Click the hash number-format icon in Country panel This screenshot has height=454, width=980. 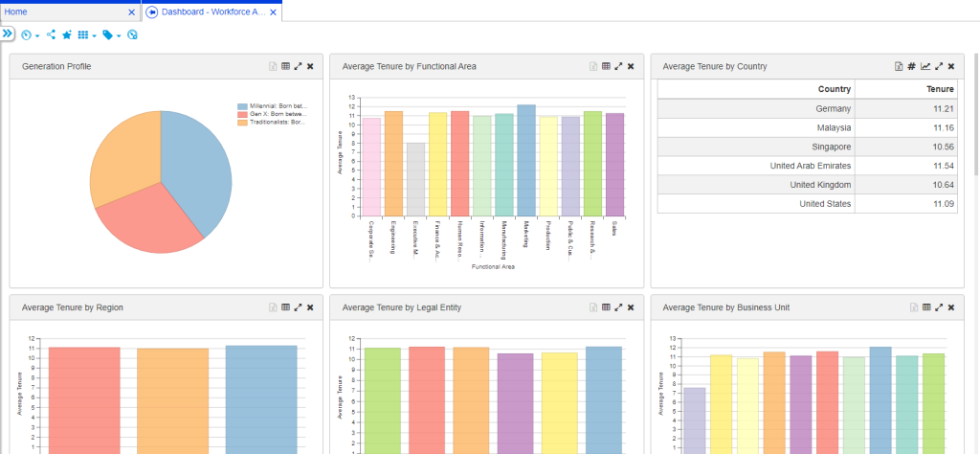[x=912, y=66]
